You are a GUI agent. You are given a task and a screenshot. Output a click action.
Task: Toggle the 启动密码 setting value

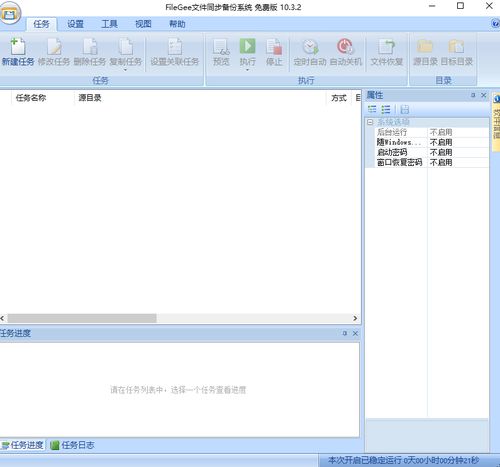[x=458, y=152]
